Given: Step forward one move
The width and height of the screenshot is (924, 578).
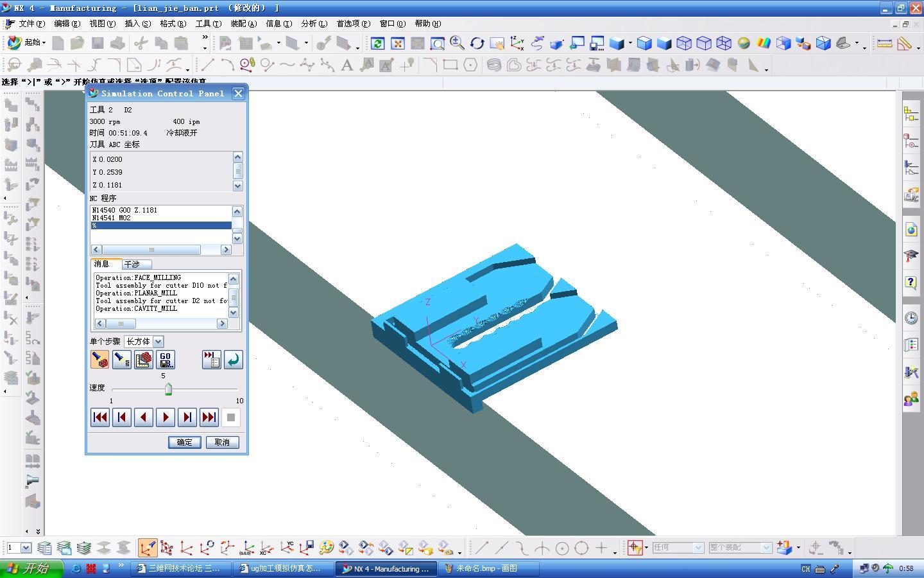Looking at the screenshot, I should click(x=187, y=417).
